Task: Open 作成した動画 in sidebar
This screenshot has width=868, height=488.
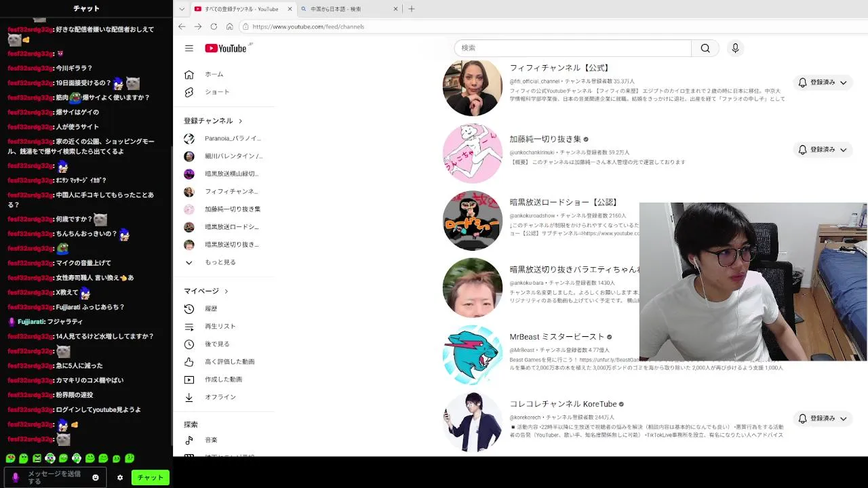Action: coord(224,379)
